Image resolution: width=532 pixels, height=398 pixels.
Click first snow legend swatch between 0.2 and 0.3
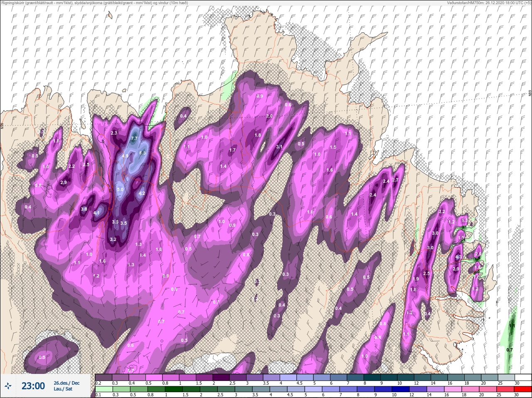103,377
